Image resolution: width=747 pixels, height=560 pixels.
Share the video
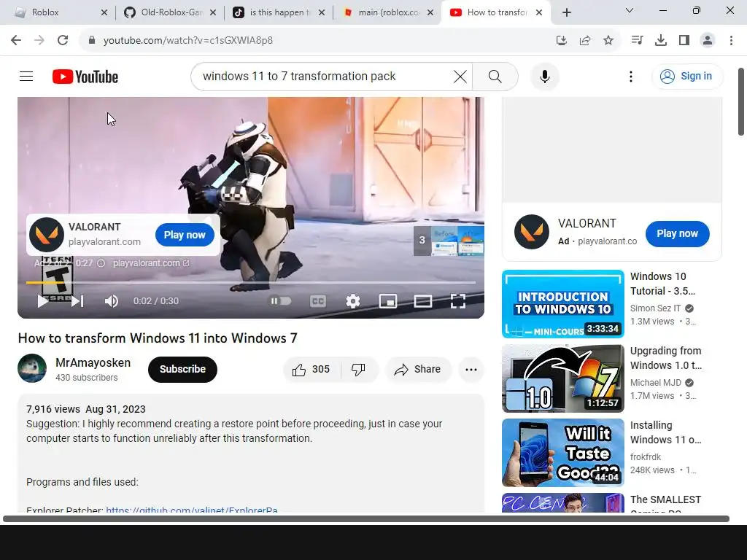coord(418,370)
